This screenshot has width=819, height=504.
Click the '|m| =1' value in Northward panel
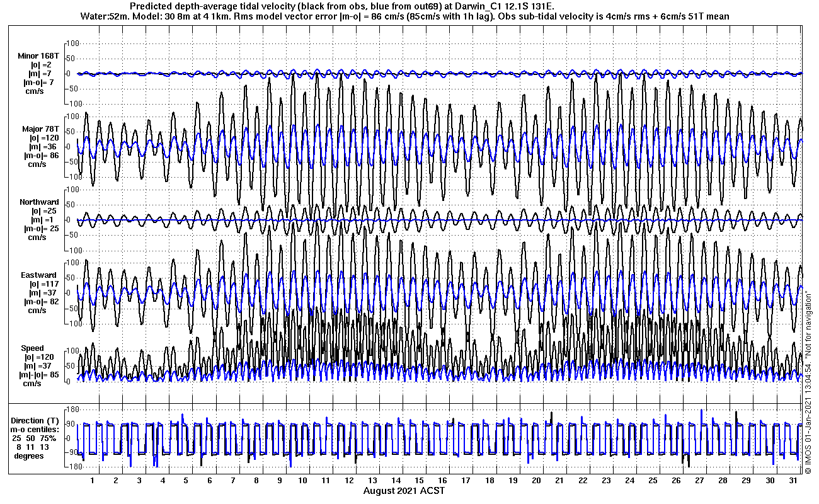pyautogui.click(x=42, y=220)
